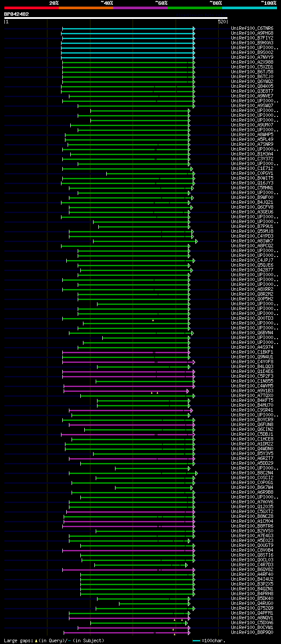Image resolution: width=281 pixels, height=644 pixels.
Task: Click the purple alignment bar for Q1E4E6
Action: point(128,372)
